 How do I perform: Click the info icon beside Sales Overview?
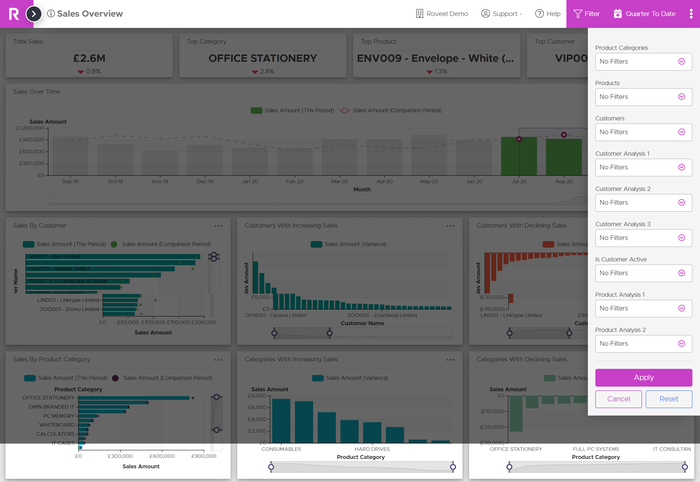point(51,14)
